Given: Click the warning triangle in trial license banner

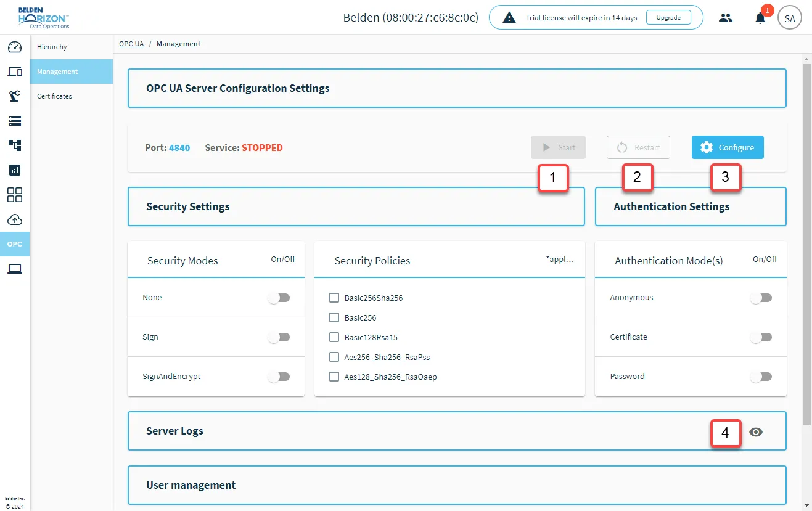Looking at the screenshot, I should (x=509, y=18).
